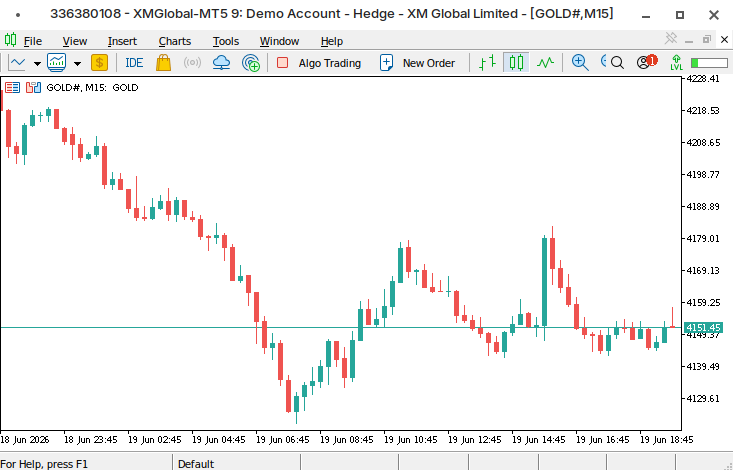Expand the profiles dropdown arrow
Screen dimensions: 733x470
click(78, 63)
